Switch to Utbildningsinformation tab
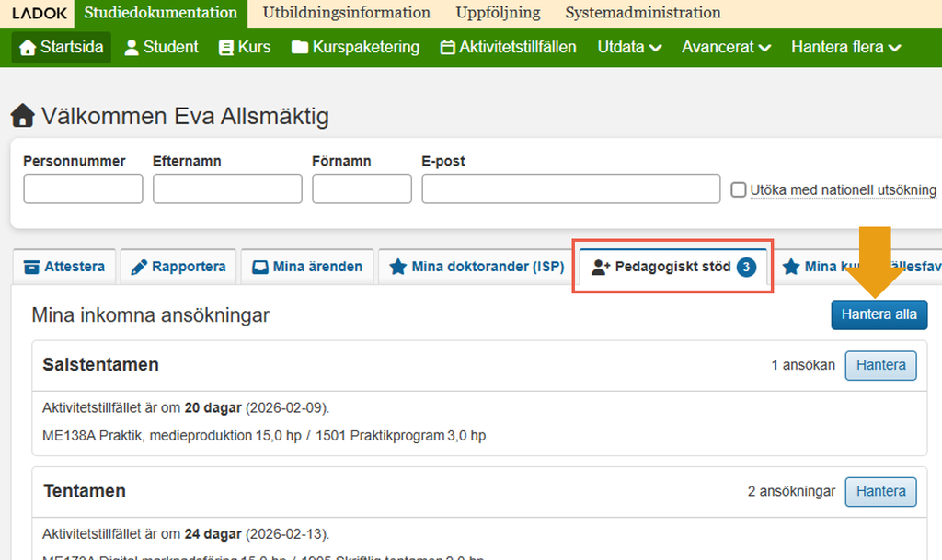Viewport: 942px width, 560px height. (x=346, y=13)
